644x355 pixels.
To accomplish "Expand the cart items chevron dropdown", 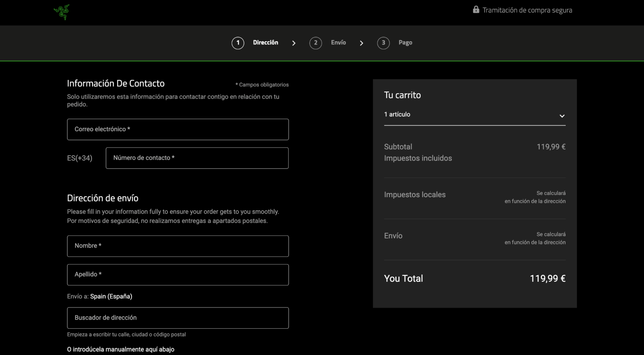I will tap(562, 115).
